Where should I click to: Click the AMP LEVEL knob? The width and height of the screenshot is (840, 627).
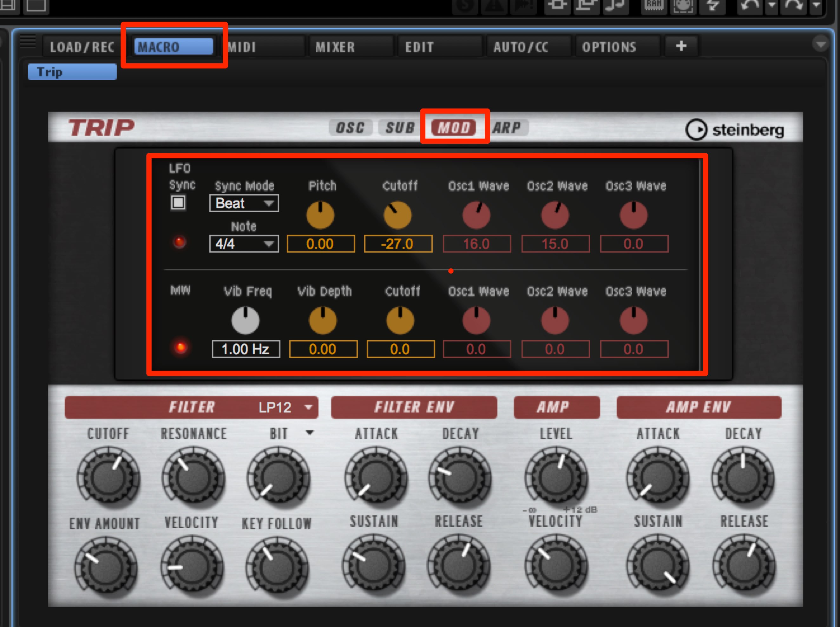(x=557, y=478)
